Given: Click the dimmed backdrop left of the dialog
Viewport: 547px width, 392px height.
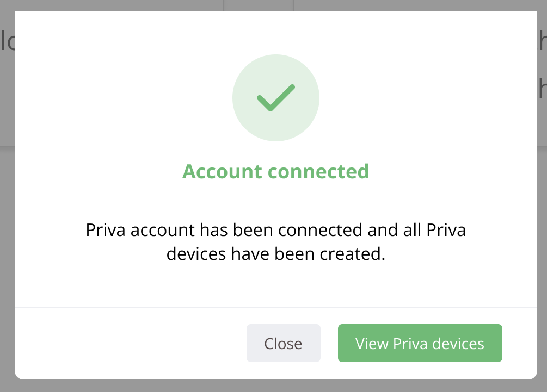Looking at the screenshot, I should 7,217.
